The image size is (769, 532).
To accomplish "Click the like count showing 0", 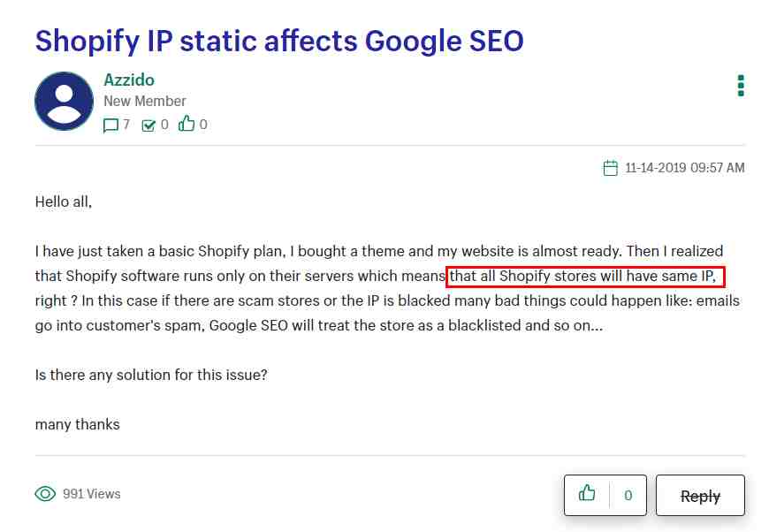I will click(628, 495).
